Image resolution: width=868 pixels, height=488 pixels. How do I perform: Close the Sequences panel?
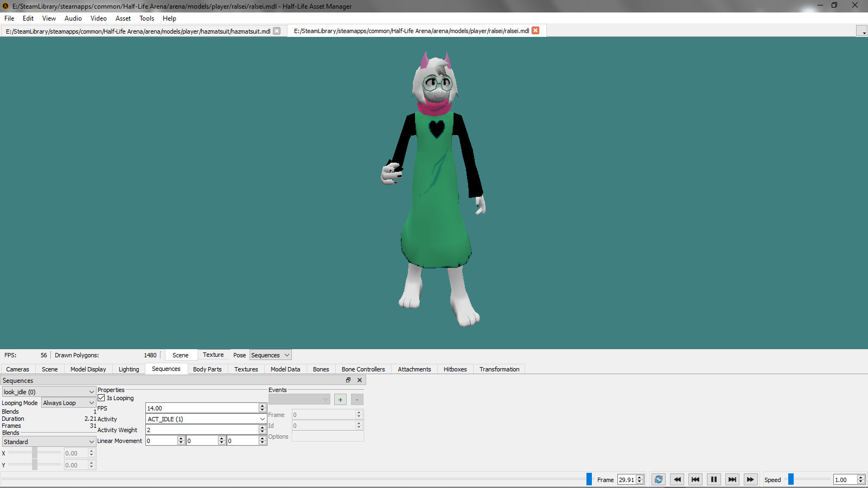click(359, 380)
